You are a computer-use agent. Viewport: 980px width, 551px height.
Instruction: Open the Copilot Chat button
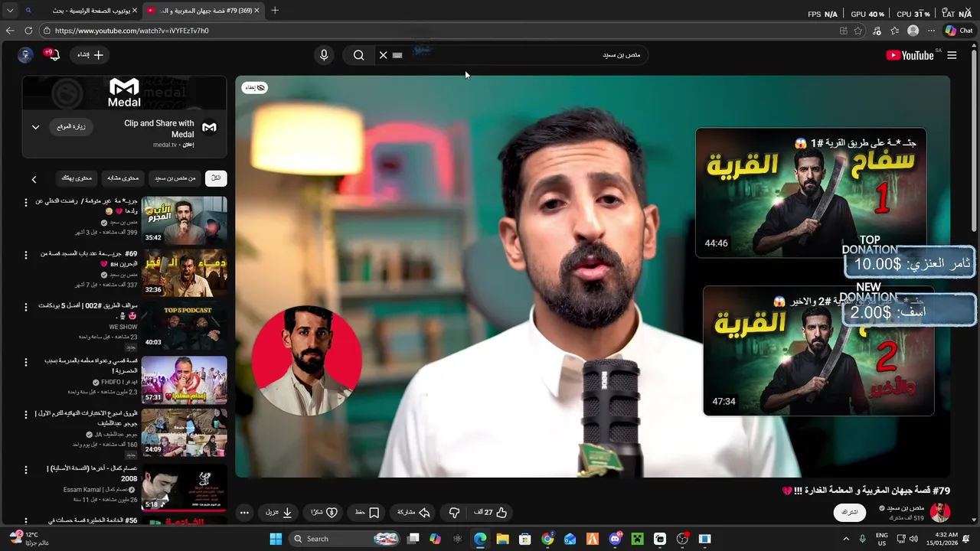[x=959, y=31]
